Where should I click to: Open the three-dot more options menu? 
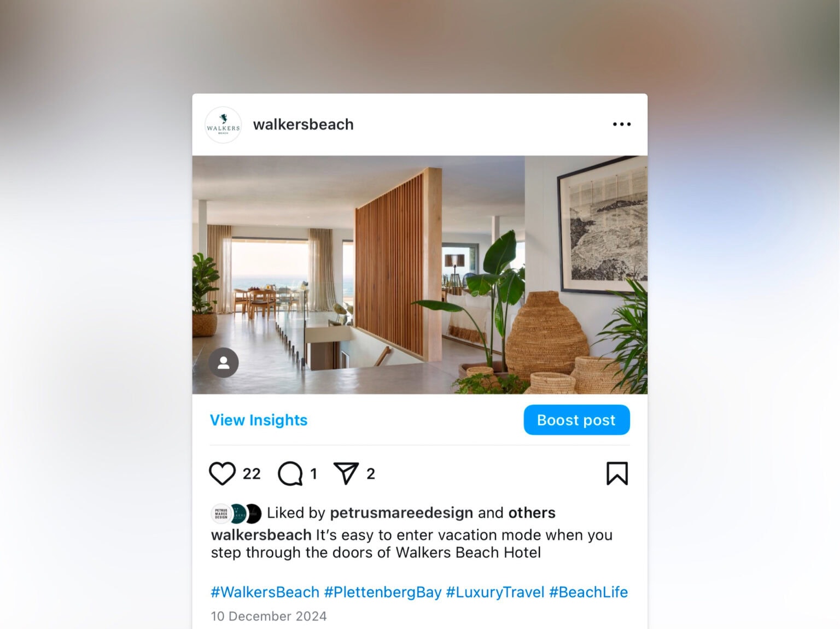[x=622, y=125]
